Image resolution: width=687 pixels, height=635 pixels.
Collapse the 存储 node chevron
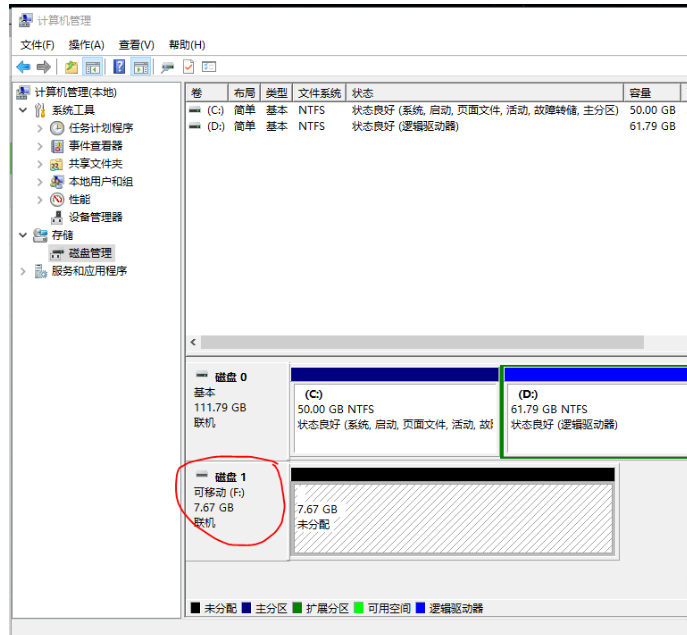click(x=23, y=235)
